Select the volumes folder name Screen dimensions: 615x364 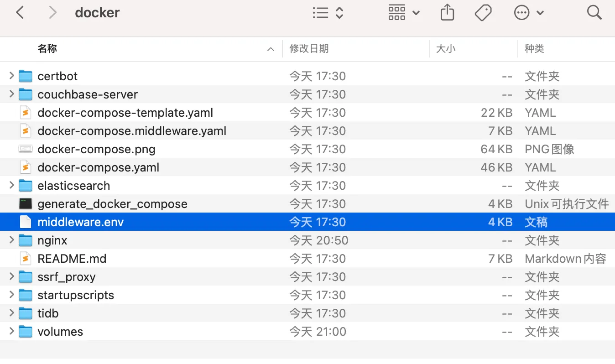click(x=60, y=332)
